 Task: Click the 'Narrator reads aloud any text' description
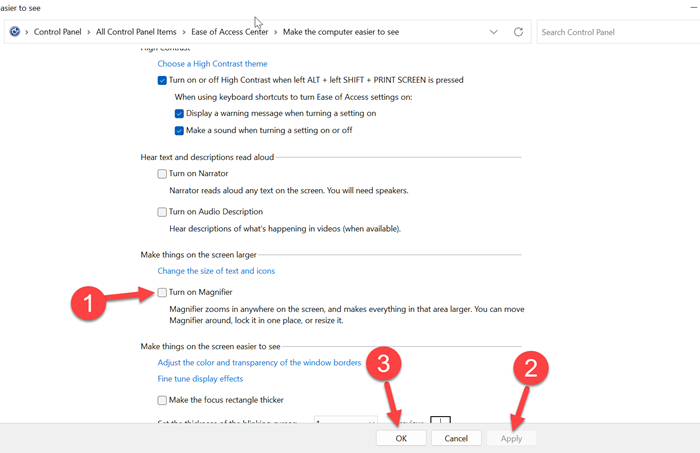(288, 191)
